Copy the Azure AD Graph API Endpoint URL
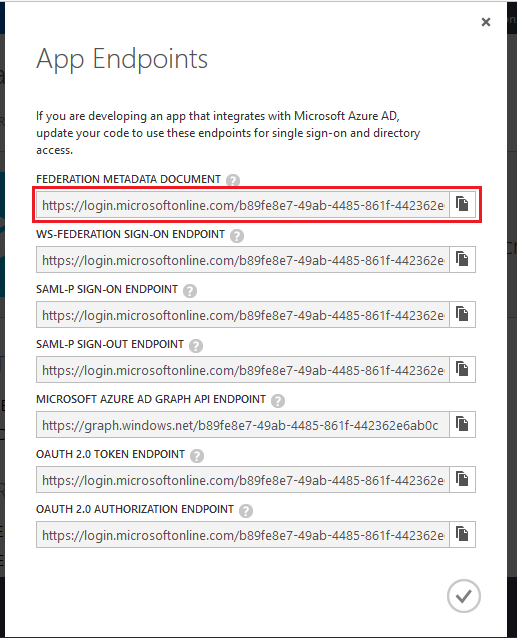The image size is (518, 638). click(463, 424)
